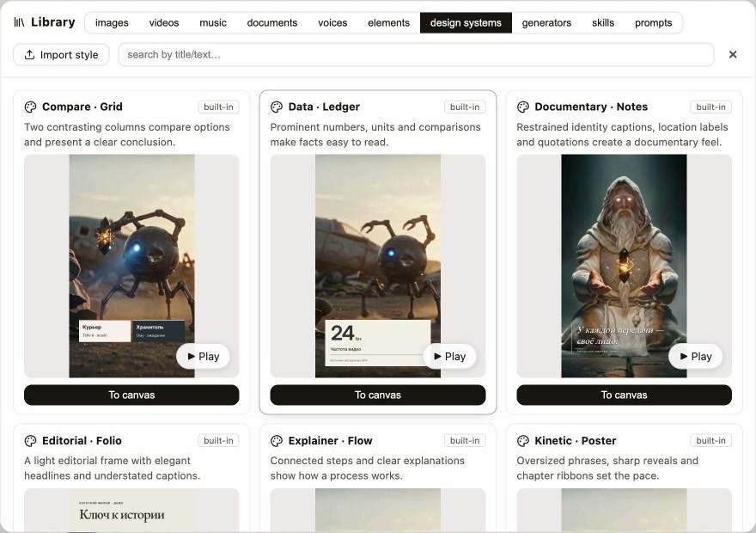
Task: Click the palette icon beside Kinetic · Poster
Action: (x=523, y=441)
